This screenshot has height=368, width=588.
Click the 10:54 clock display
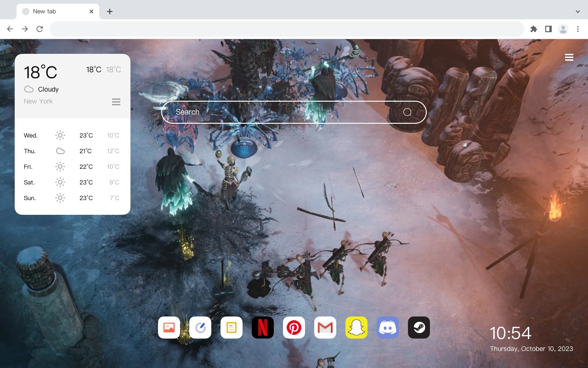(x=510, y=333)
